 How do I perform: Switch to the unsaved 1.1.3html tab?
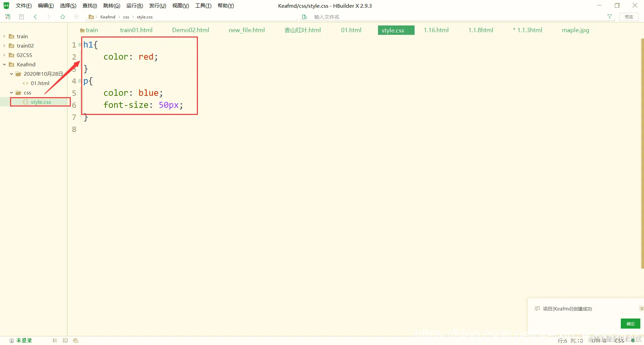528,30
